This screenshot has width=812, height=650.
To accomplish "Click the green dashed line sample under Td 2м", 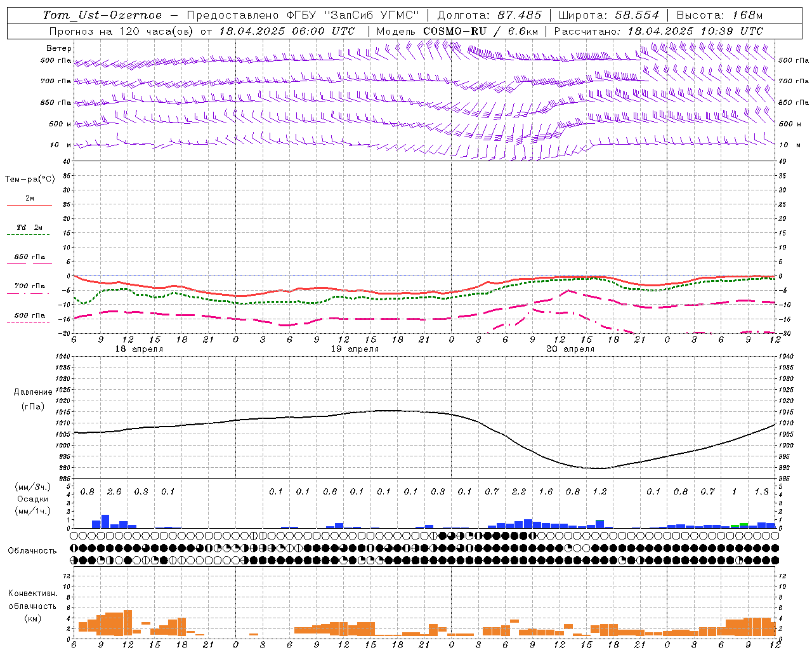I will click(x=28, y=234).
